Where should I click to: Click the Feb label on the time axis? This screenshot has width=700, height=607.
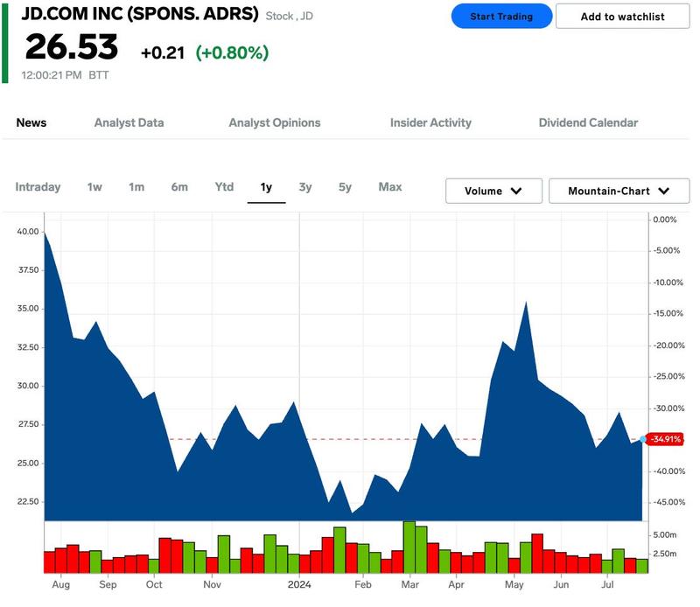click(363, 584)
